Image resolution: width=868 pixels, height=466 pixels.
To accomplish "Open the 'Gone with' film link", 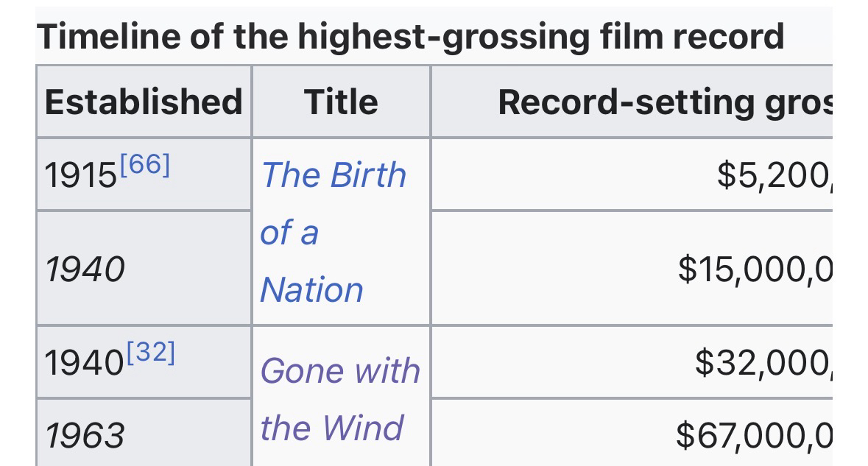I will [340, 370].
